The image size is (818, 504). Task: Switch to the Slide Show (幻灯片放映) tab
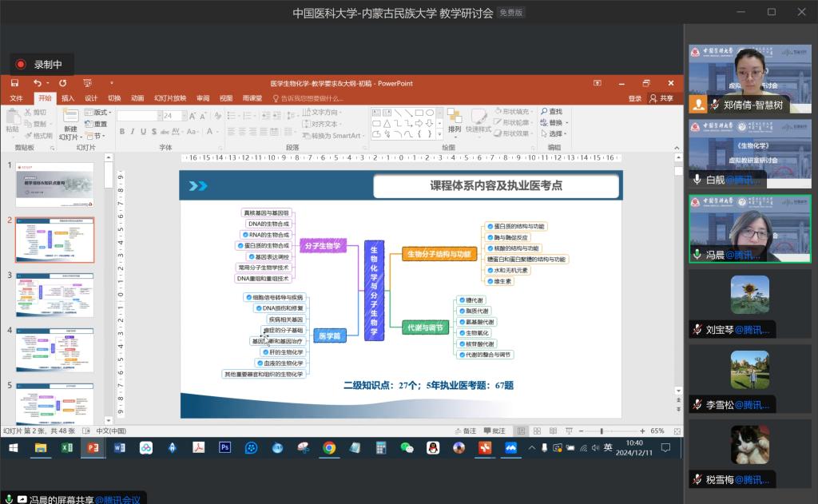point(170,98)
